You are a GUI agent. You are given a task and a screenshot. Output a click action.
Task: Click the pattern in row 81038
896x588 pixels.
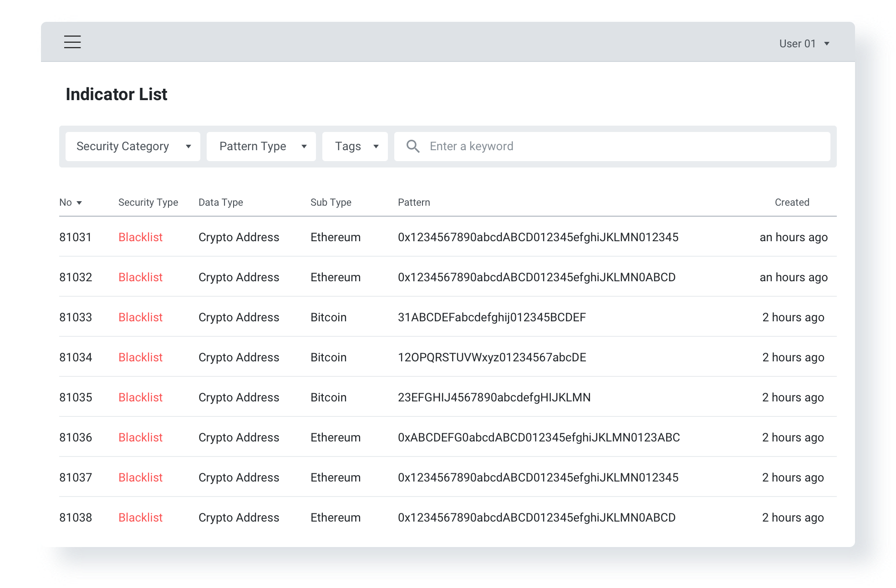tap(537, 518)
